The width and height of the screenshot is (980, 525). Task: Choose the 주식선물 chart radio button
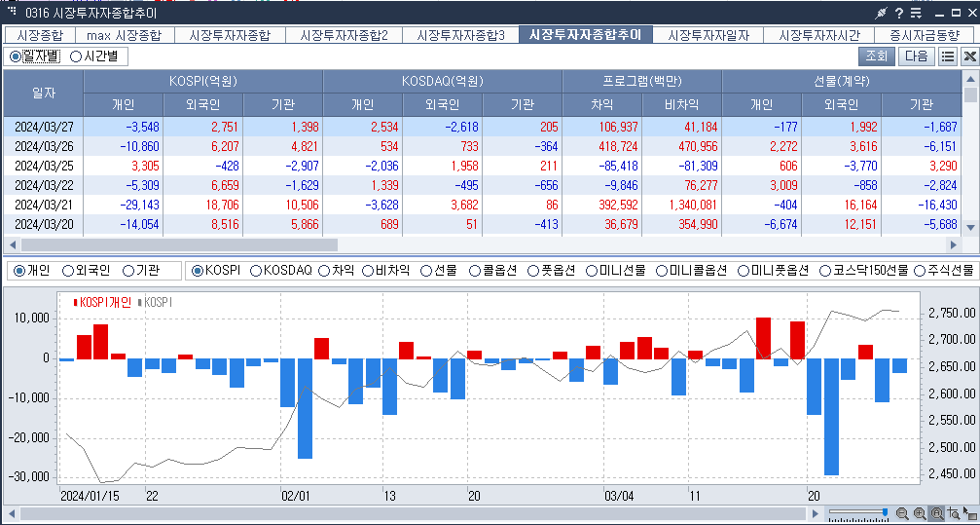[x=920, y=271]
